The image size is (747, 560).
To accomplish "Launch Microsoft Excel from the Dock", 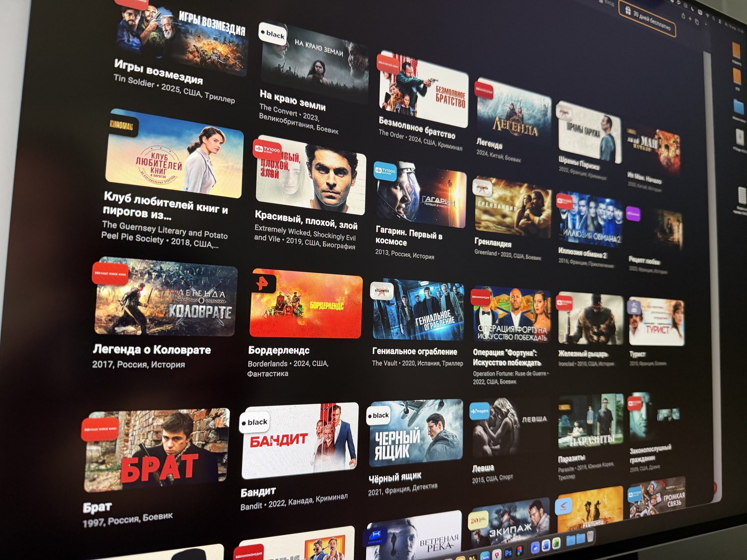I will (557, 544).
